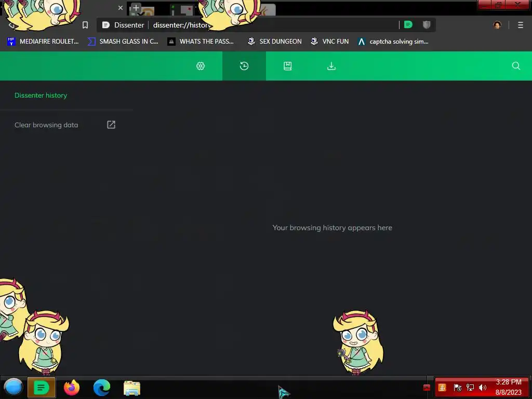Image resolution: width=532 pixels, height=399 pixels.
Task: Open MEDIAFIRE ROULET... bookmark
Action: [43, 42]
